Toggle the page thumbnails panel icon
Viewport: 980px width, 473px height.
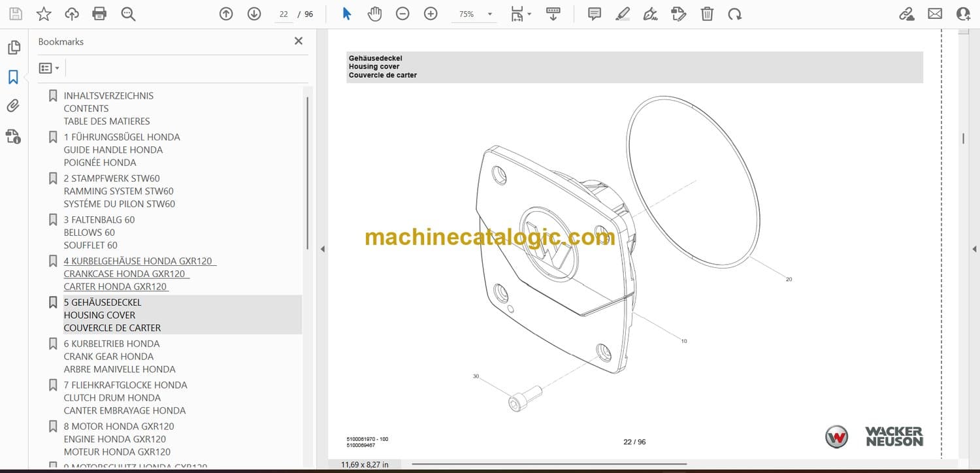click(13, 48)
